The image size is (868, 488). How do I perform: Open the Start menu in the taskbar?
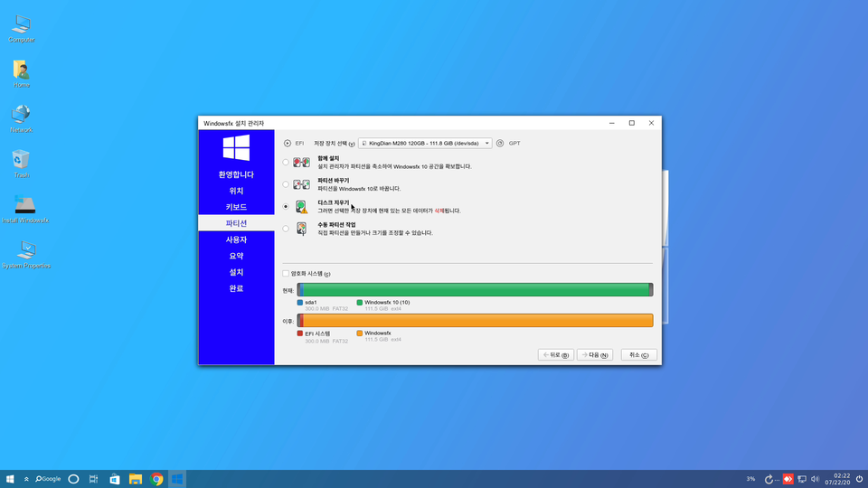(9, 479)
